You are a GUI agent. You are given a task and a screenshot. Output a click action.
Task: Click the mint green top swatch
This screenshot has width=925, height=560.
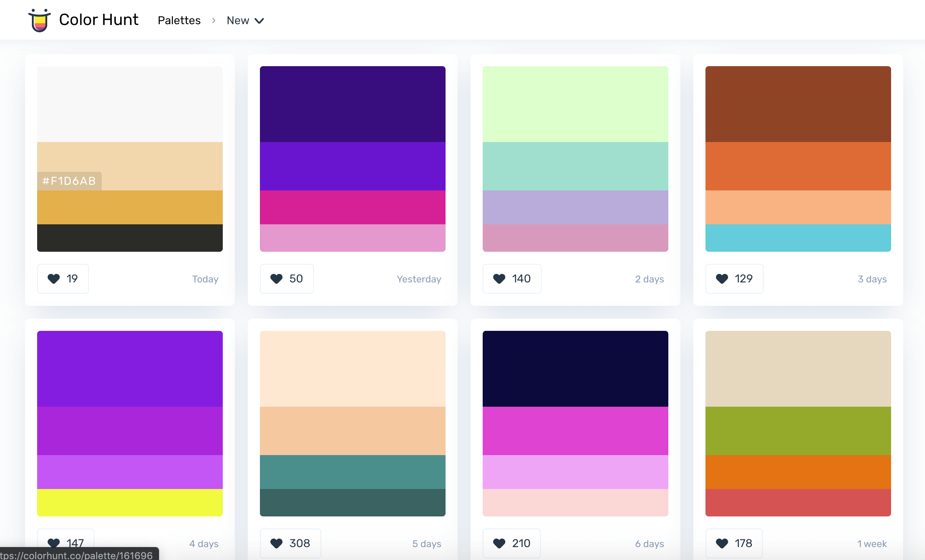[575, 104]
